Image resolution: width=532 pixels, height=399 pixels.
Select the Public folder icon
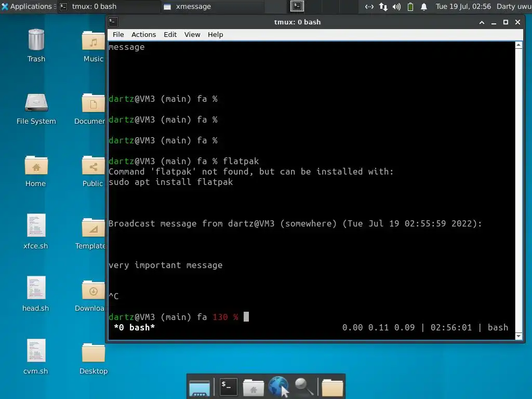[x=94, y=166]
